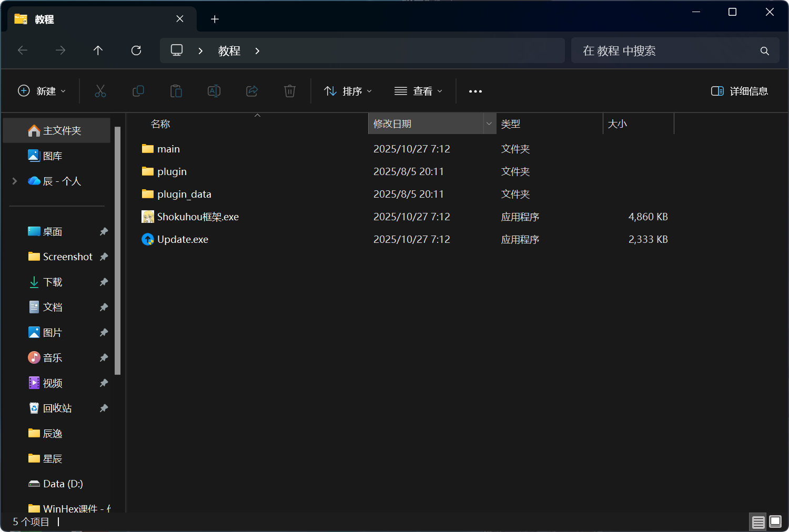This screenshot has width=789, height=532.
Task: Toggle the details pane (详细信息)
Action: coord(739,91)
